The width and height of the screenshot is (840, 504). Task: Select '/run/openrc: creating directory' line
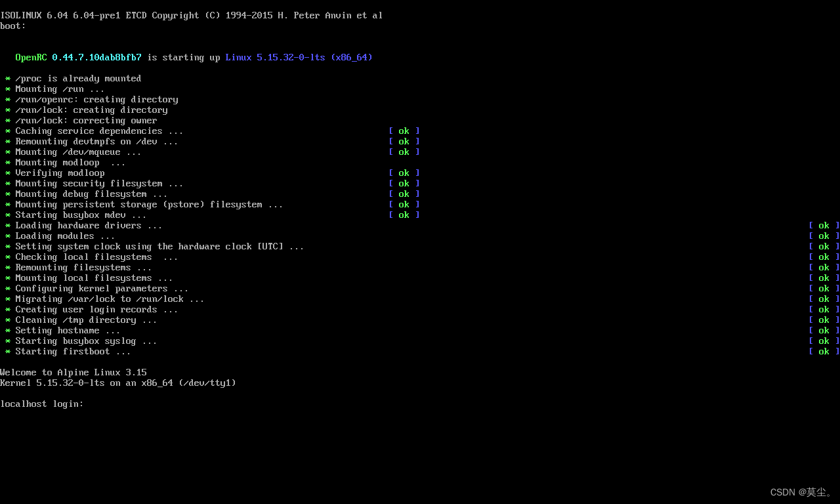click(x=92, y=99)
